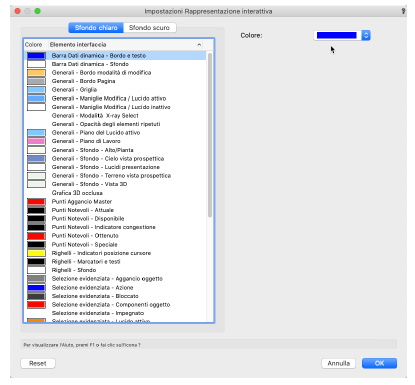Image resolution: width=415 pixels, height=385 pixels.
Task: Select Selezione evidenziata - Impegnato row
Action: tap(115, 313)
